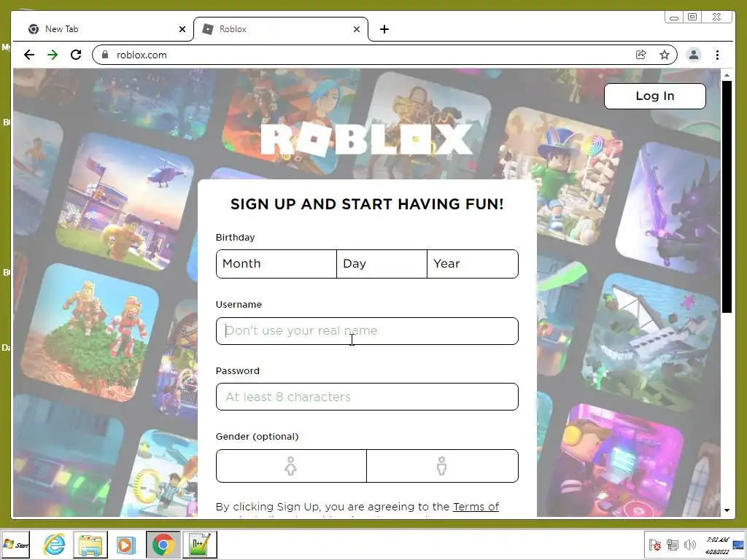Reload the Roblox page

(76, 55)
